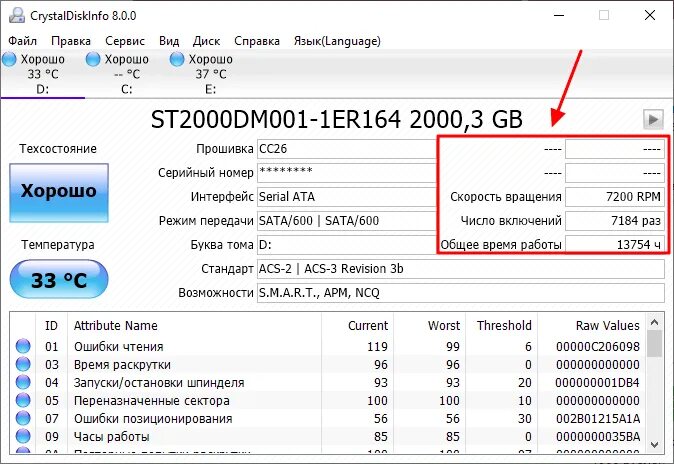Click the Хорошо health status button
Image resolution: width=674 pixels, height=464 pixels.
point(59,192)
